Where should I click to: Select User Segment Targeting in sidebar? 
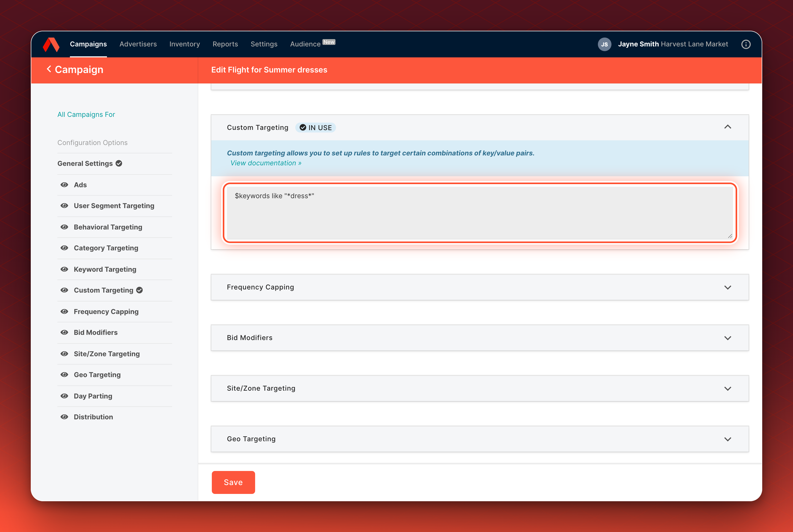coord(114,205)
